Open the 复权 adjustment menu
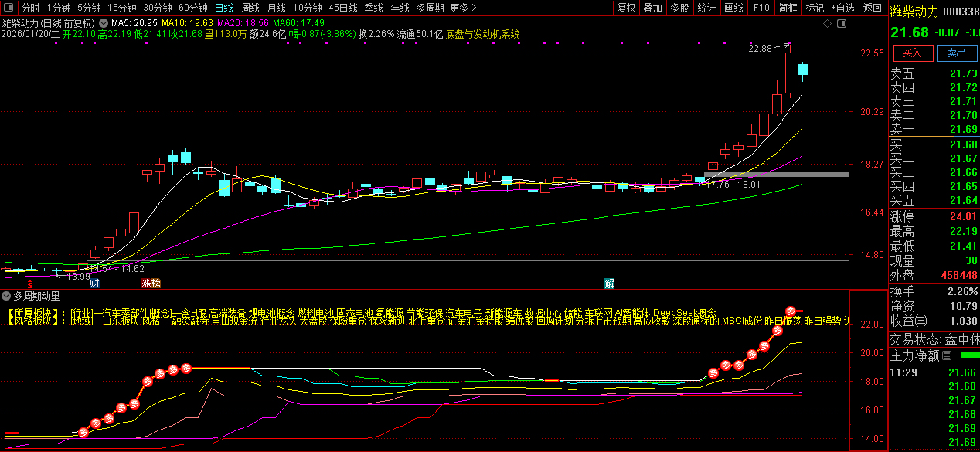980x452 pixels. tap(626, 8)
